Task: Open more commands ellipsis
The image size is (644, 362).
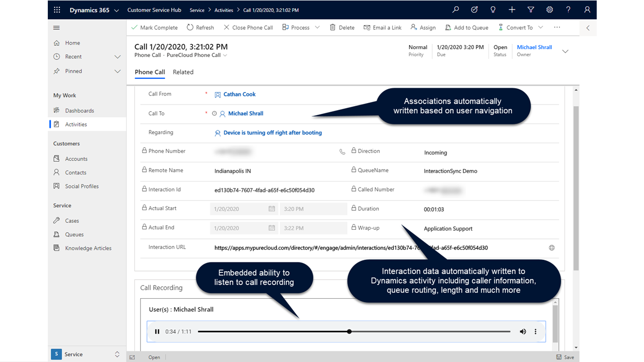Action: [556, 28]
